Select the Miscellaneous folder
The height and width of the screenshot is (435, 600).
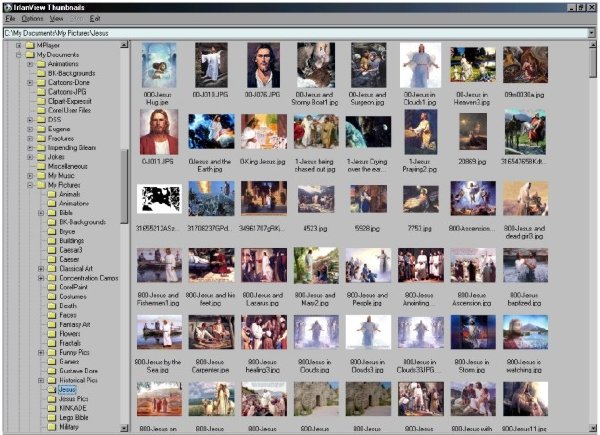pyautogui.click(x=62, y=166)
